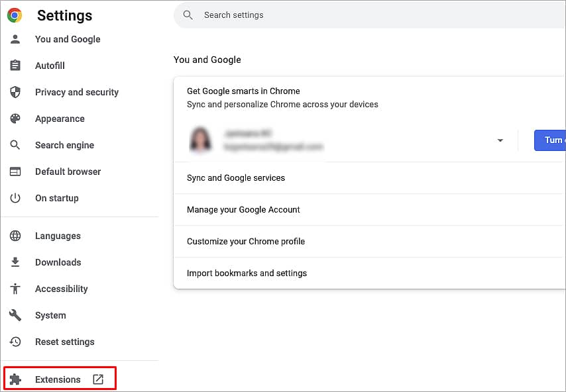Open Downloads settings in sidebar
Image resolution: width=566 pixels, height=392 pixels.
point(58,262)
